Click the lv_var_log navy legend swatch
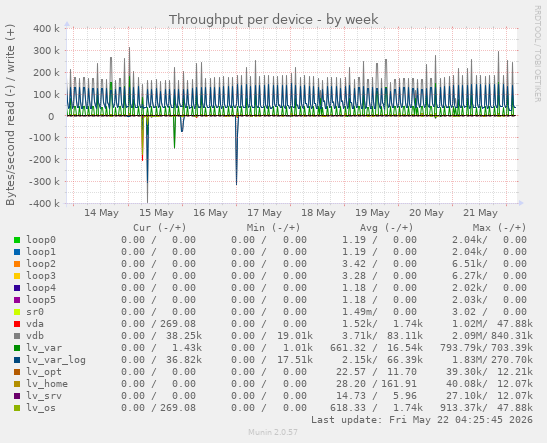The width and height of the screenshot is (547, 443). tap(17, 360)
